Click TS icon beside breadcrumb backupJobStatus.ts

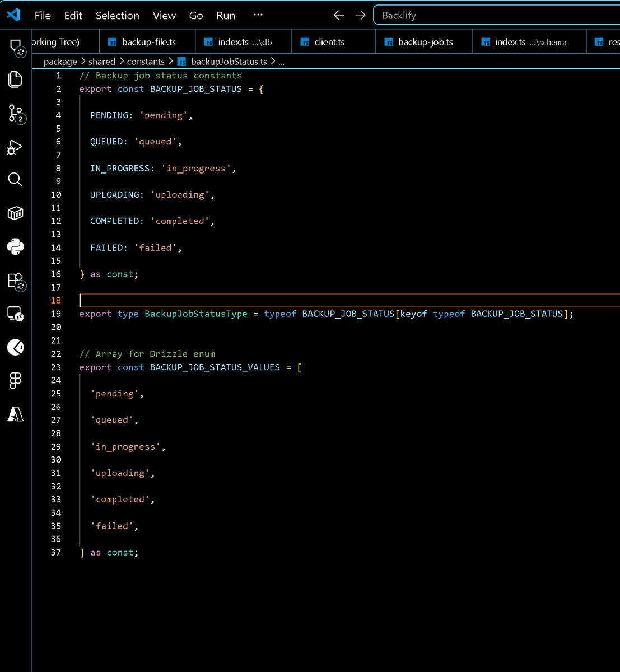pos(181,62)
